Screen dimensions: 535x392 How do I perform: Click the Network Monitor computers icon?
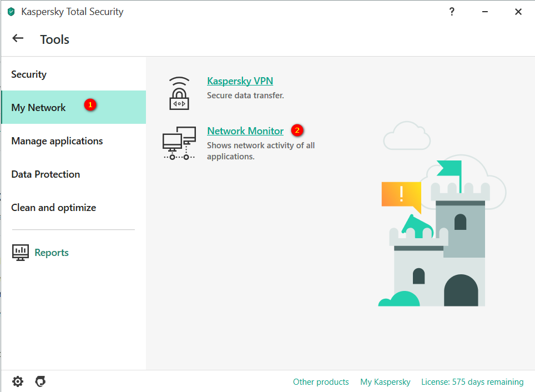[x=179, y=143]
